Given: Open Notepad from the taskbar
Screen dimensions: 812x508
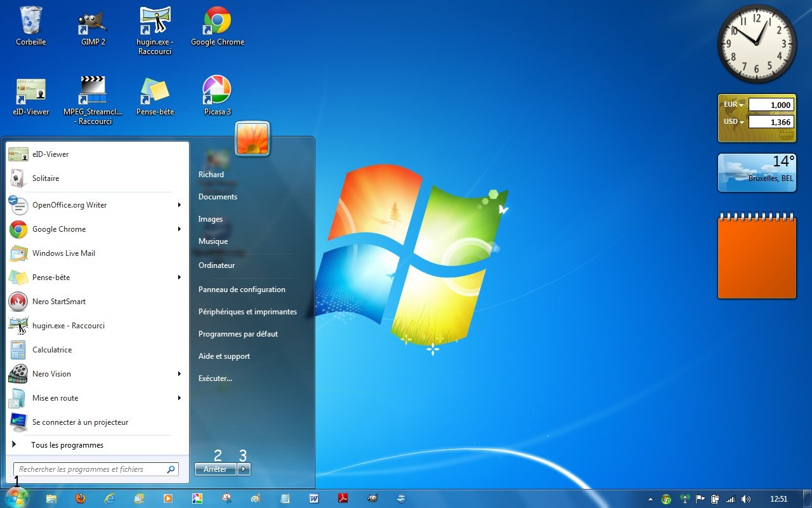Looking at the screenshot, I should [x=285, y=499].
